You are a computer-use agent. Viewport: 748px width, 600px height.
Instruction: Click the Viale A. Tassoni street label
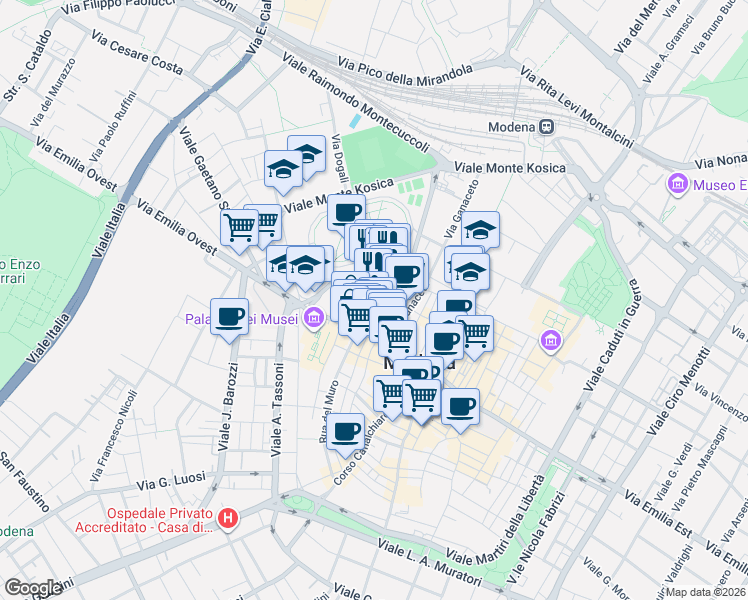pos(278,410)
